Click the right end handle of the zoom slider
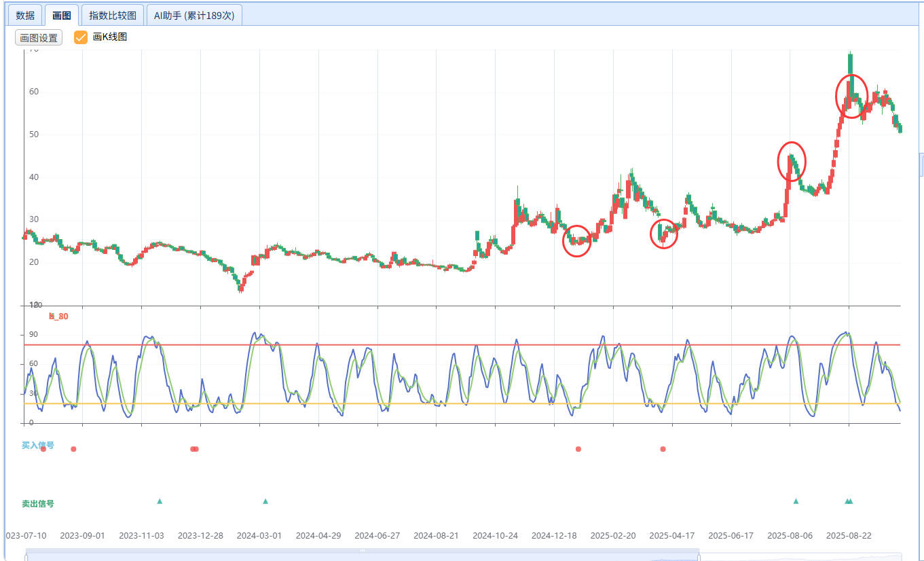 (x=699, y=556)
